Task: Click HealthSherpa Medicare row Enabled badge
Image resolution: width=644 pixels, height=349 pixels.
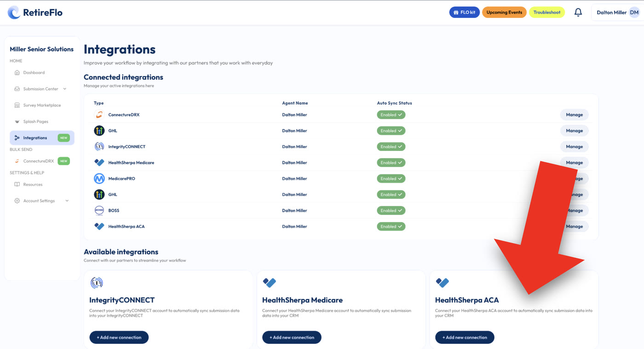Action: (391, 163)
